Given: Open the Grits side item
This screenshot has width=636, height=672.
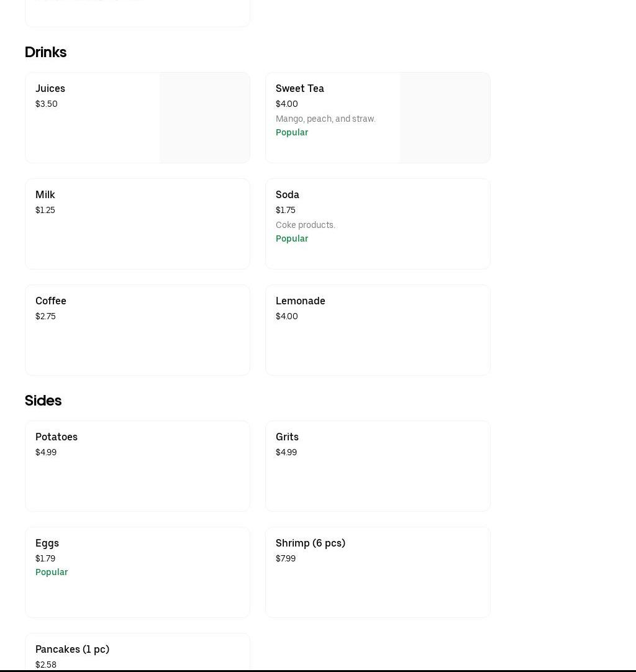Looking at the screenshot, I should (x=377, y=466).
